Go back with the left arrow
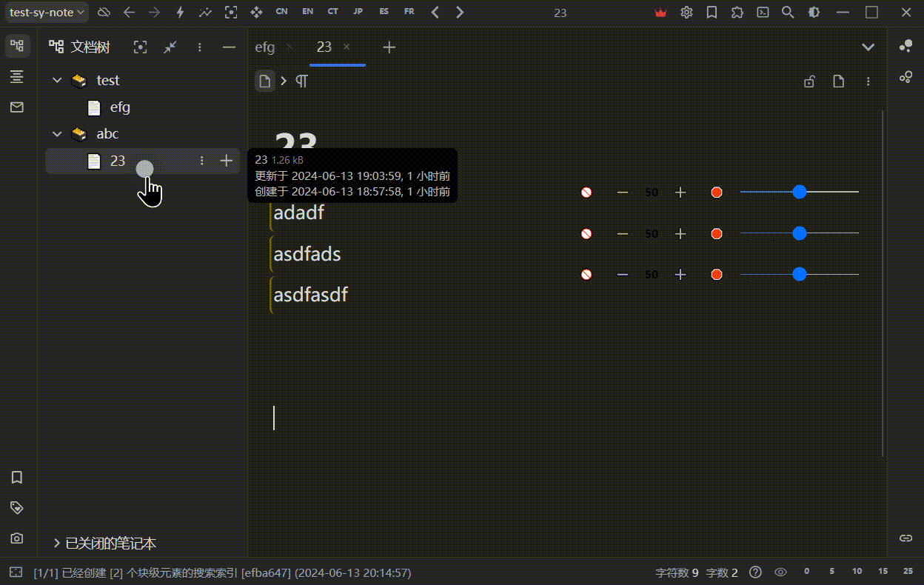This screenshot has width=924, height=585. pyautogui.click(x=129, y=13)
